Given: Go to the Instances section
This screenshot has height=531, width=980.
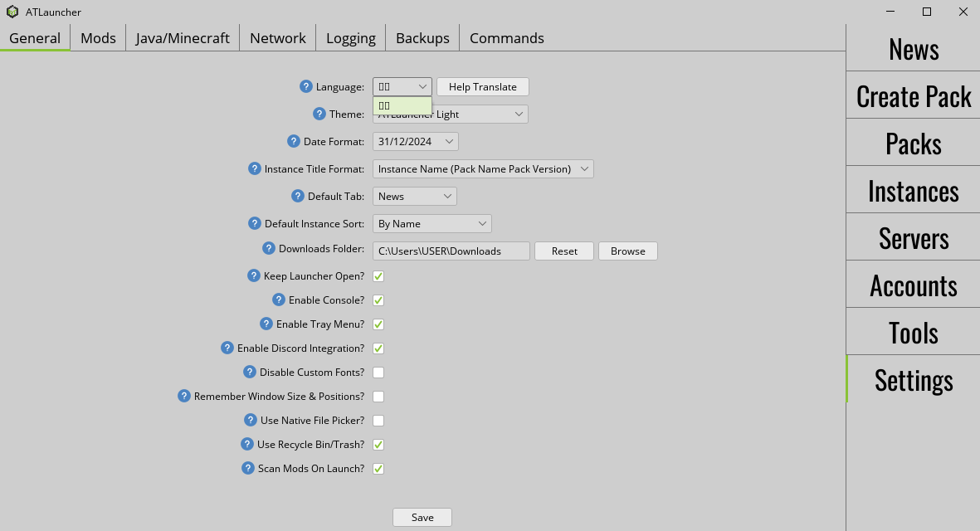Looking at the screenshot, I should pyautogui.click(x=913, y=191).
